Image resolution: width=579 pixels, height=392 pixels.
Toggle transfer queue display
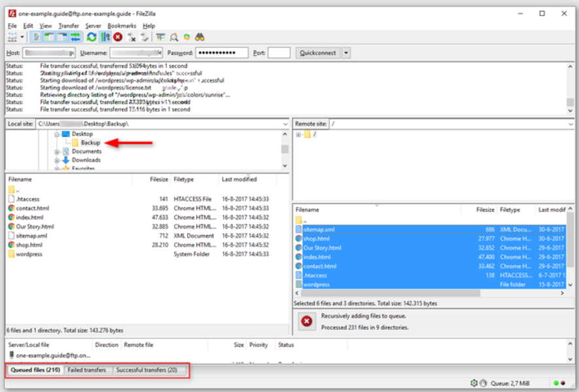pos(76,37)
